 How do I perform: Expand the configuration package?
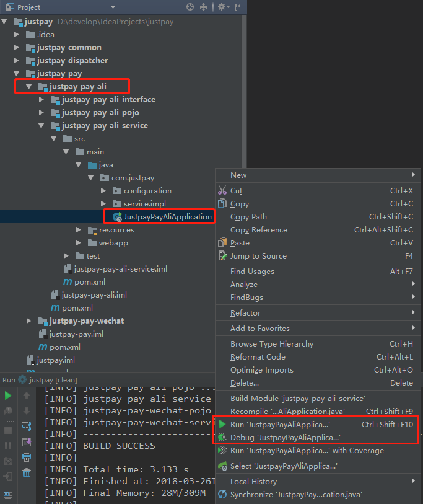click(x=103, y=190)
